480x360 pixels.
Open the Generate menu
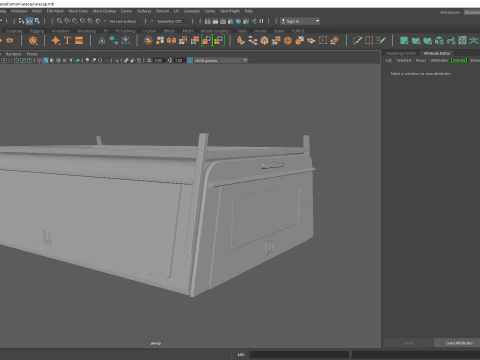tap(192, 11)
